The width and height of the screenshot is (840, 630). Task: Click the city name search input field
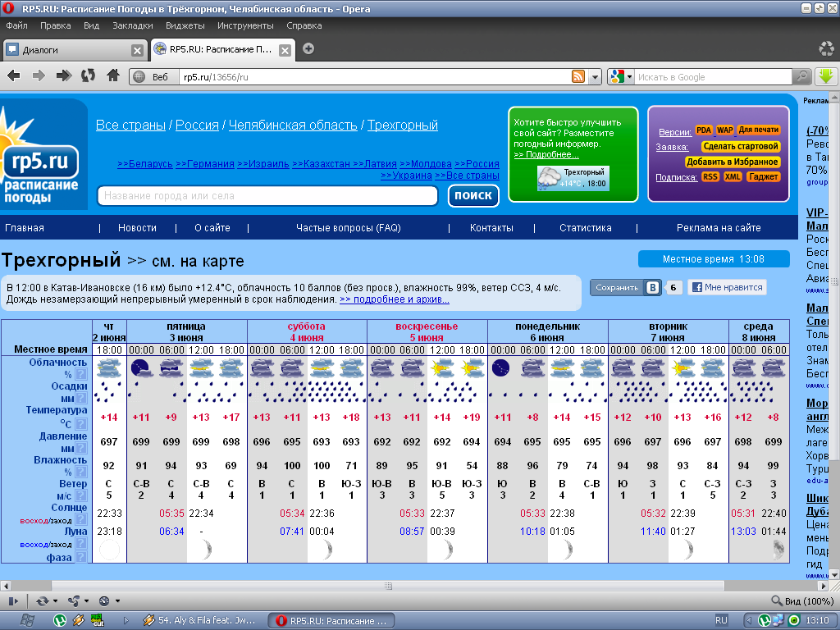267,196
